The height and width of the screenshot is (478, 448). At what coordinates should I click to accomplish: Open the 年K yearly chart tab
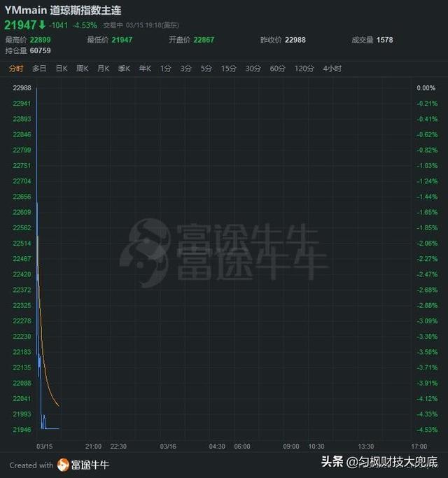[x=145, y=69]
